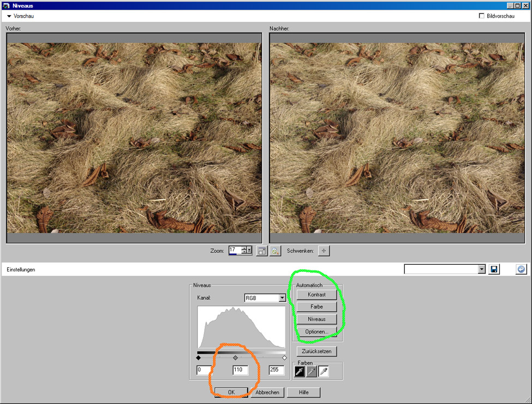This screenshot has height=404, width=532.
Task: Open the Optionen... dialog
Action: [x=316, y=331]
